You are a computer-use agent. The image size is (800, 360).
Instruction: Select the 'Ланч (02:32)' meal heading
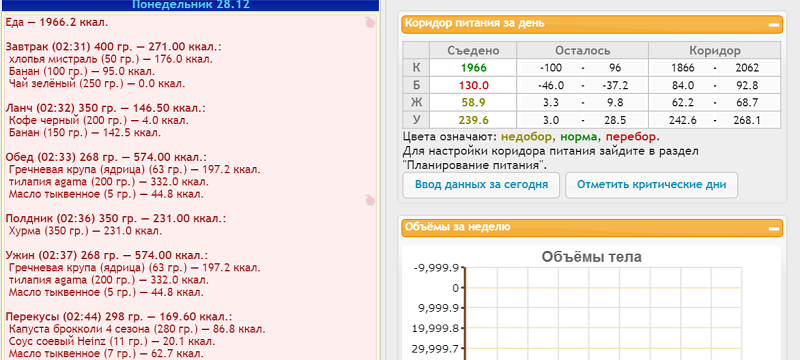[106, 109]
